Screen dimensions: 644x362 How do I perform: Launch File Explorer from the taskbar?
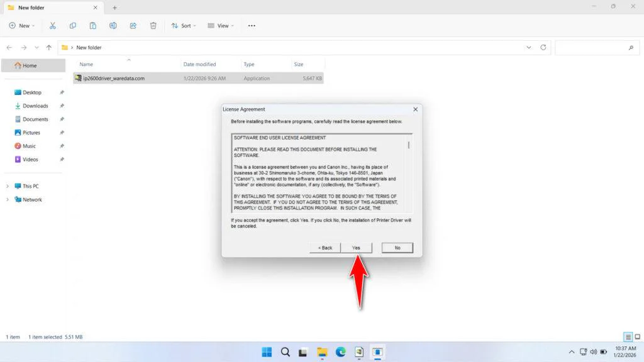click(322, 352)
